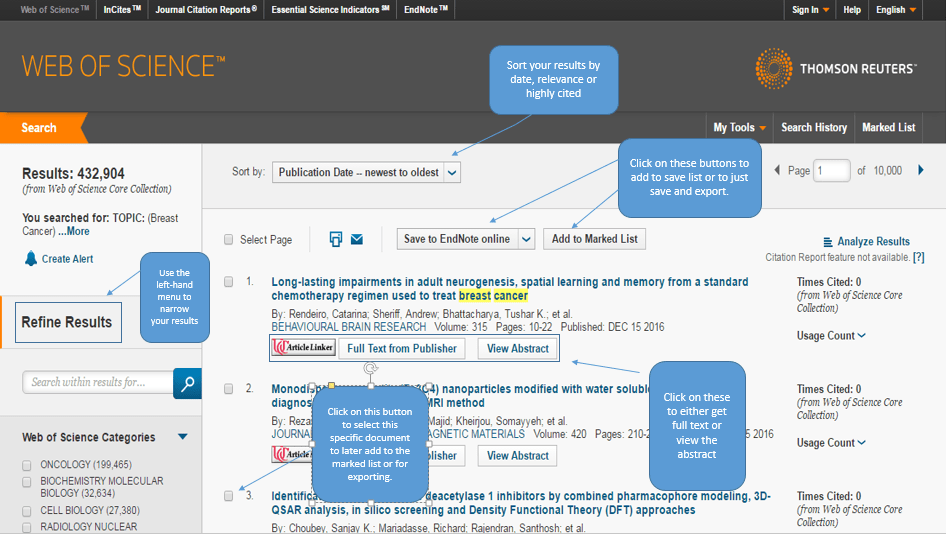Click the ...More link in search summary
This screenshot has height=534, width=946.
click(74, 231)
